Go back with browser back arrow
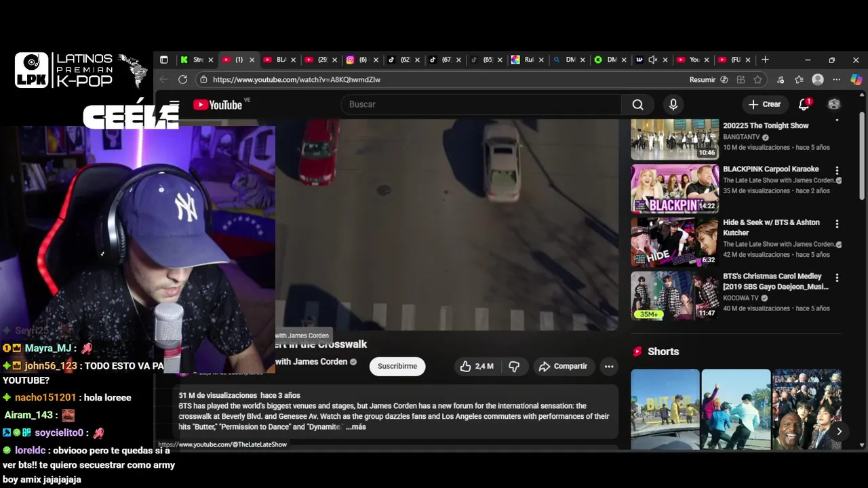868x488 pixels. pos(163,79)
